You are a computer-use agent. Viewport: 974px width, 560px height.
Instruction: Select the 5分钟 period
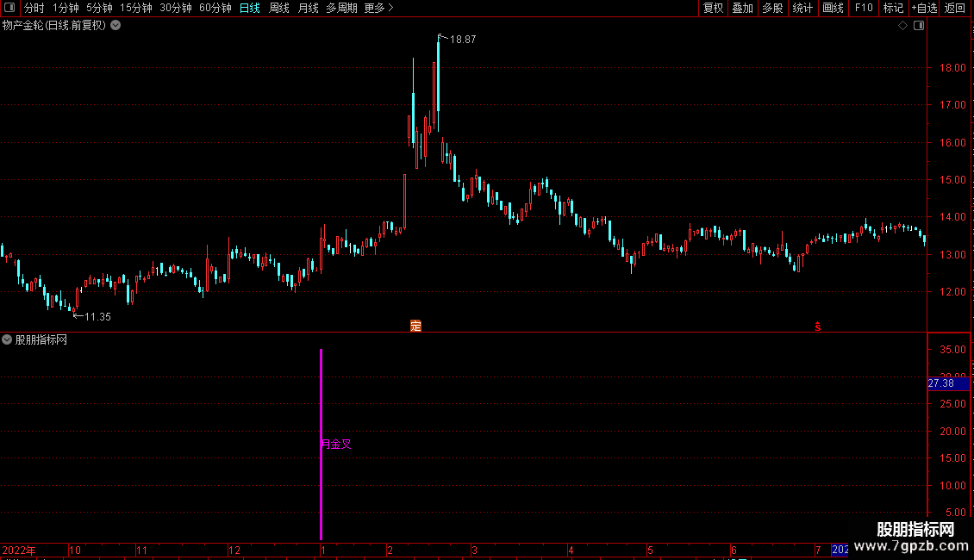click(99, 8)
